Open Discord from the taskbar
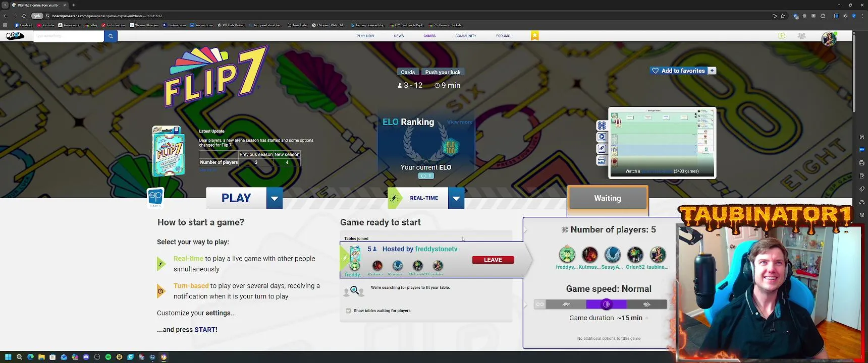This screenshot has height=363, width=868. [86, 357]
